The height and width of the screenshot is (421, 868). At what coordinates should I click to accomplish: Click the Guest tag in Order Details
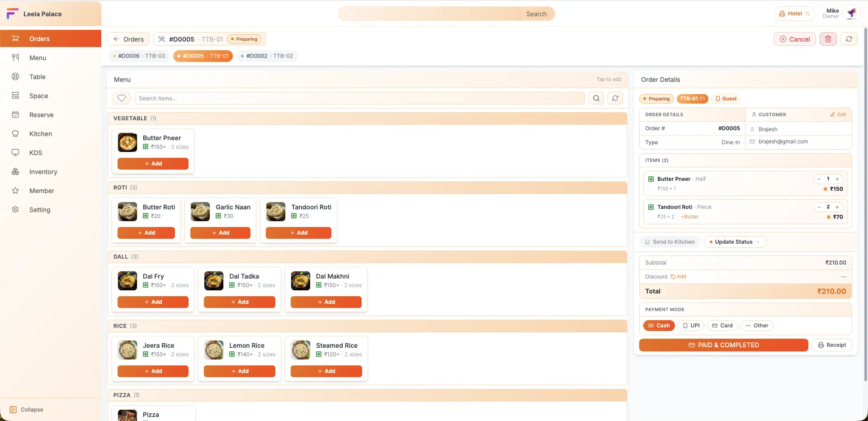pos(726,99)
